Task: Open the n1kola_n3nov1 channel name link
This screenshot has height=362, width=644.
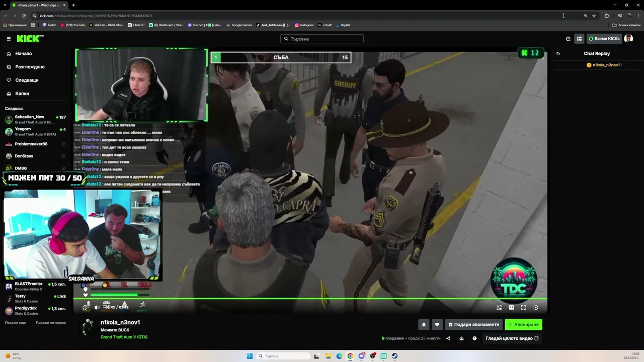Action: [x=120, y=322]
